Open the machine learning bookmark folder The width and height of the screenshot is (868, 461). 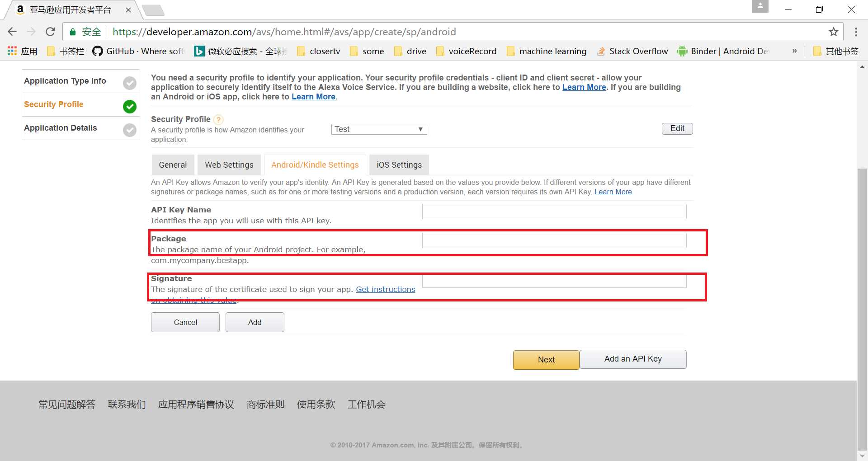[x=547, y=51]
